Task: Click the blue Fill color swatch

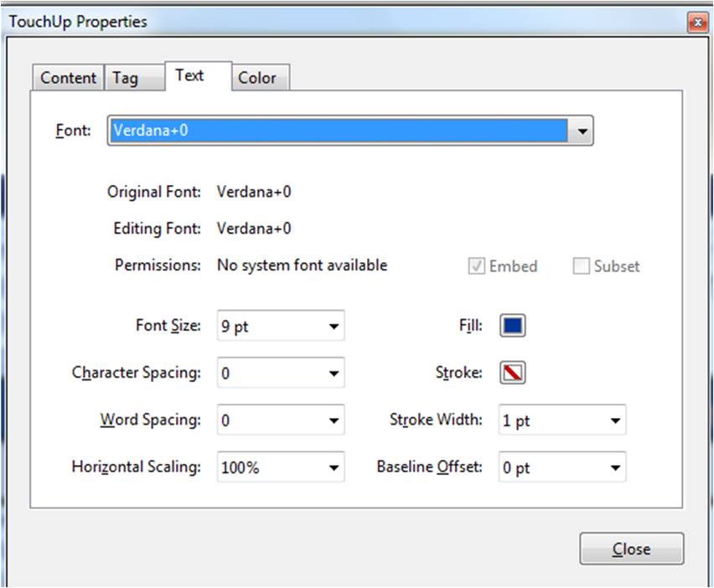Action: (513, 326)
